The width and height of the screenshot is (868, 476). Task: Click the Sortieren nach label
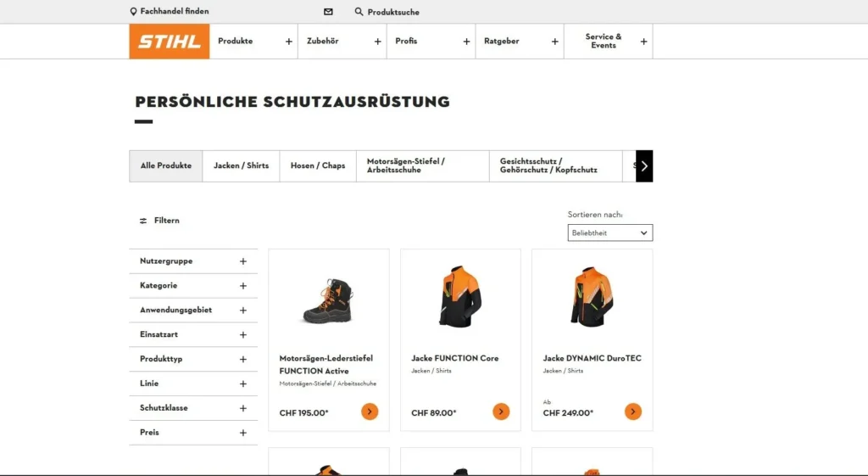pos(595,215)
